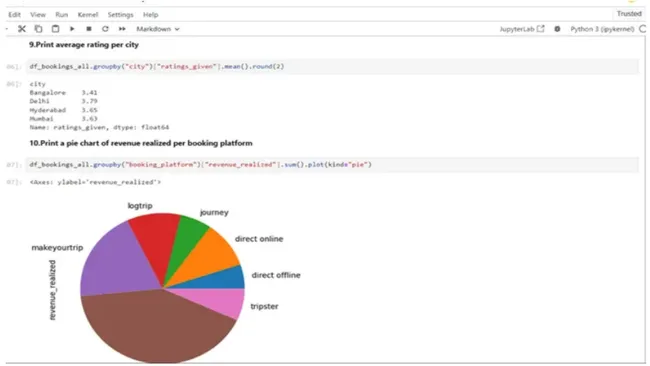Image resolution: width=650 pixels, height=366 pixels.
Task: Click the Trusted notebook indicator
Action: 629,14
